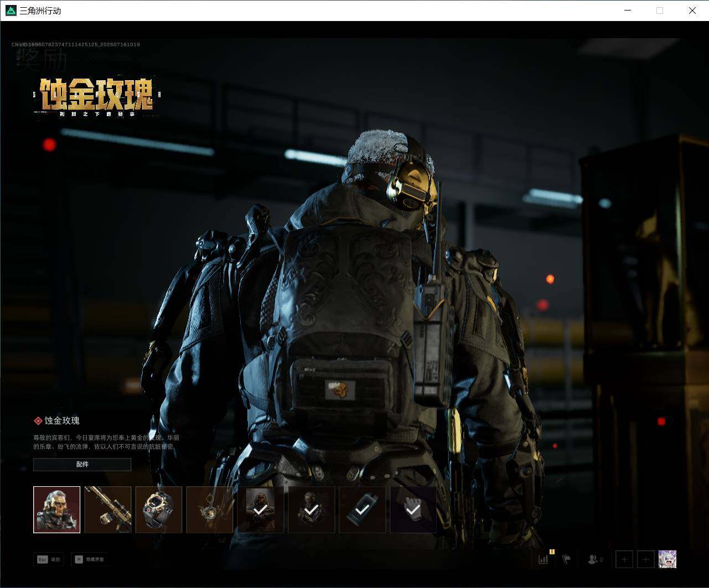Select the check-marked card item reward
The width and height of the screenshot is (709, 588).
[363, 509]
